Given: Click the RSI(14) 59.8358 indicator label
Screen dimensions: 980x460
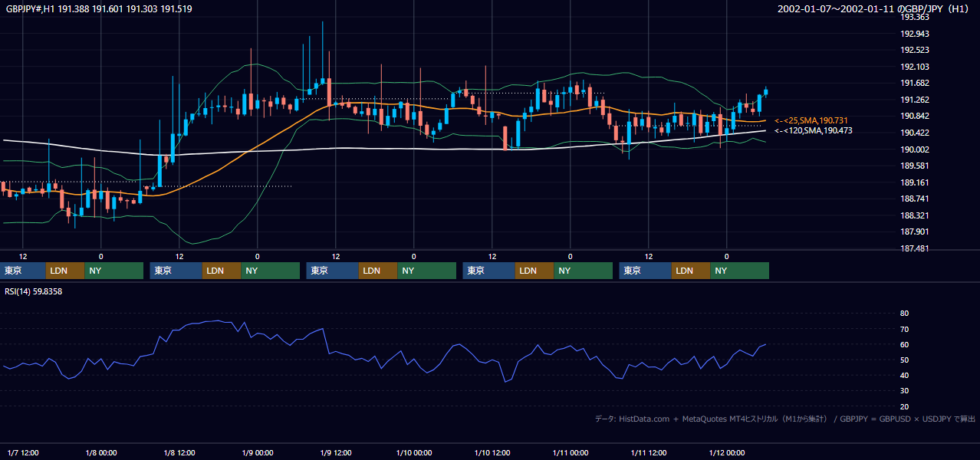Looking at the screenshot, I should (34, 291).
